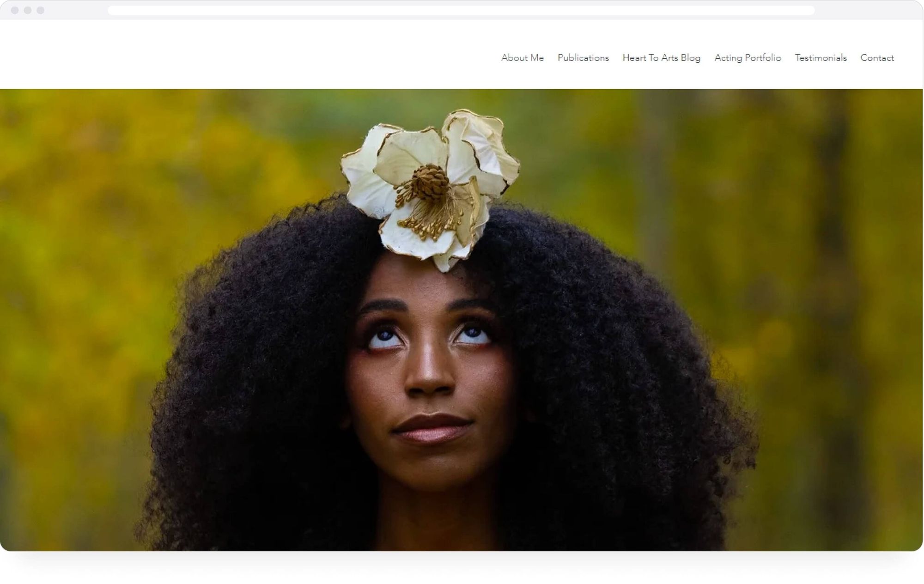Click the golden center of the flower
Viewport: 924px width, 584px height.
[430, 182]
